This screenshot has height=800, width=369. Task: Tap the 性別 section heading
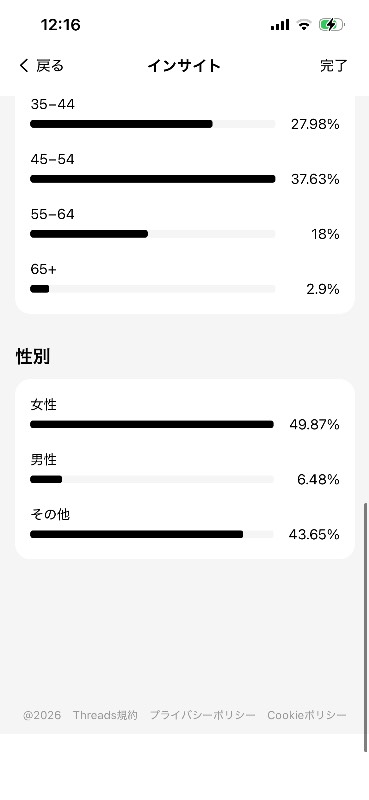coord(33,357)
